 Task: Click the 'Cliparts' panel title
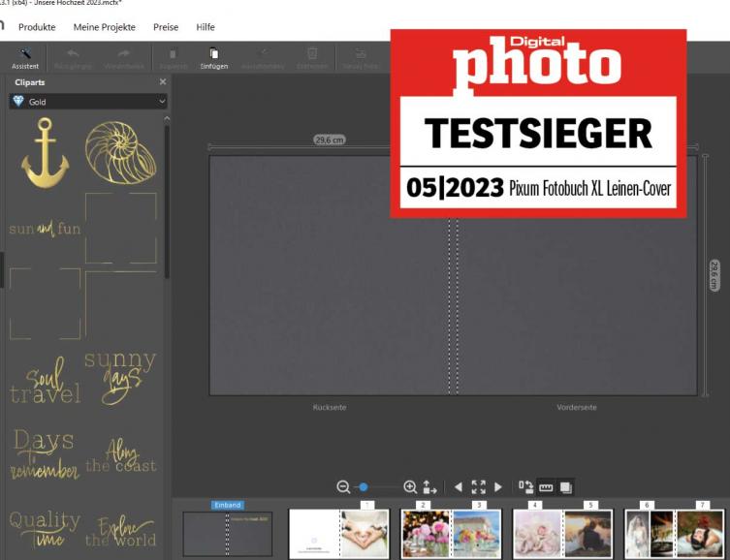tap(30, 82)
